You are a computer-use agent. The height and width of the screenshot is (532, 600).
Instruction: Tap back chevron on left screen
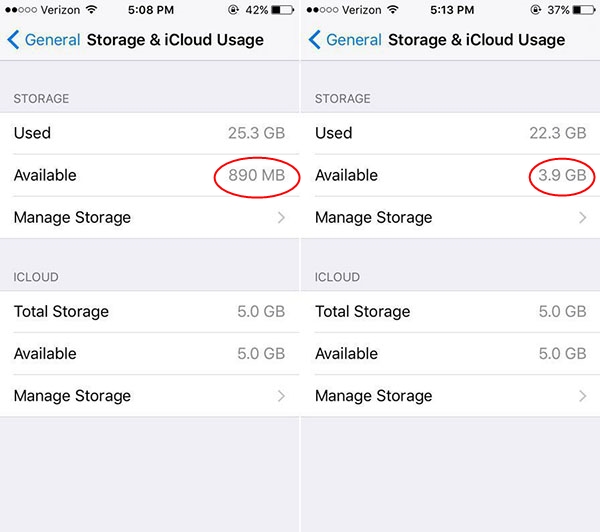13,40
